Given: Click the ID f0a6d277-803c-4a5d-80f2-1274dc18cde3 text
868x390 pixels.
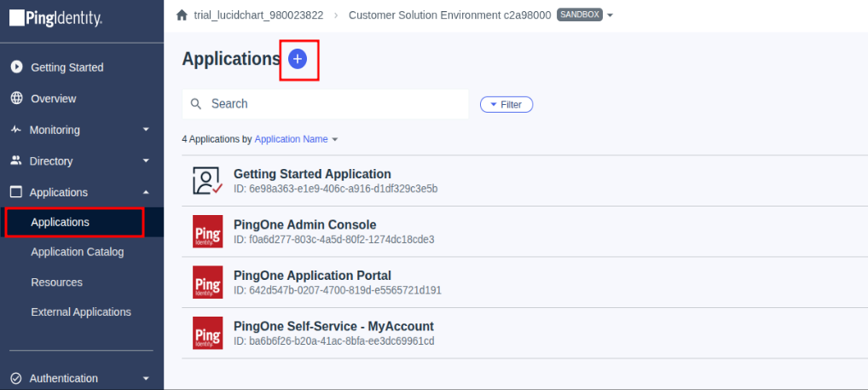Looking at the screenshot, I should click(333, 240).
